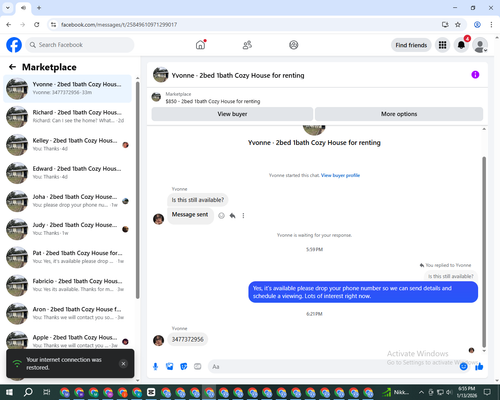The width and height of the screenshot is (500, 400).
Task: Bookmark this page with the star icon
Action: (x=458, y=25)
